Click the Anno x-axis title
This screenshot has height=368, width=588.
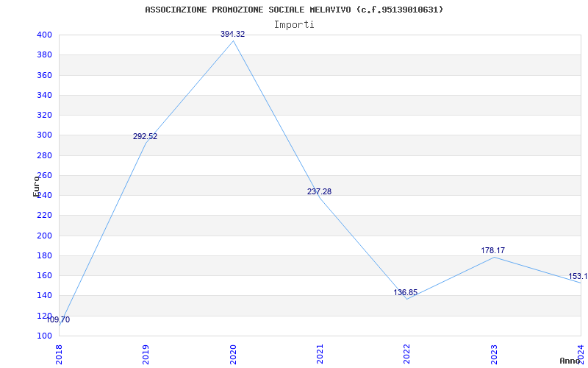[570, 361]
